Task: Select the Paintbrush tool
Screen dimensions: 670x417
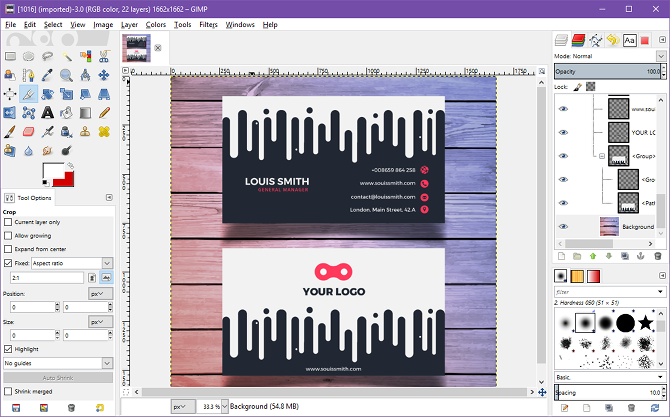Action: (10, 132)
